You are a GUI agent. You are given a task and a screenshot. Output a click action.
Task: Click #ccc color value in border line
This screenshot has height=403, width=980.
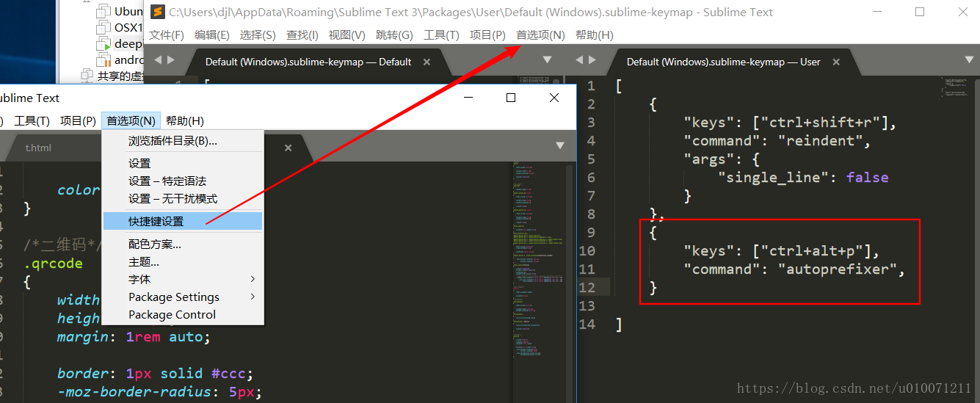[230, 374]
